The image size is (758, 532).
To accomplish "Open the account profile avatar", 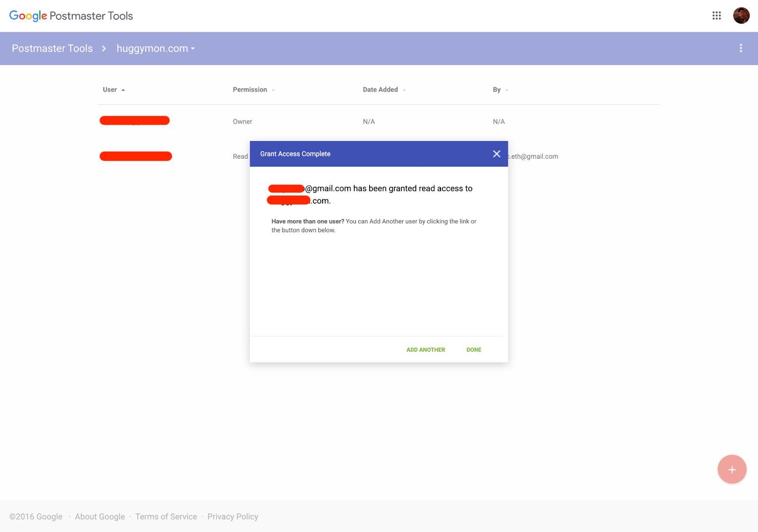I will [741, 16].
